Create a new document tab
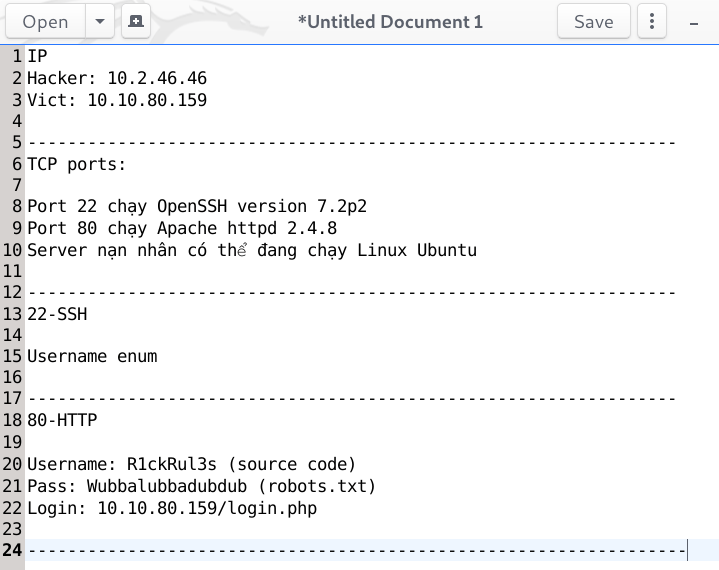719x570 pixels. 135,21
